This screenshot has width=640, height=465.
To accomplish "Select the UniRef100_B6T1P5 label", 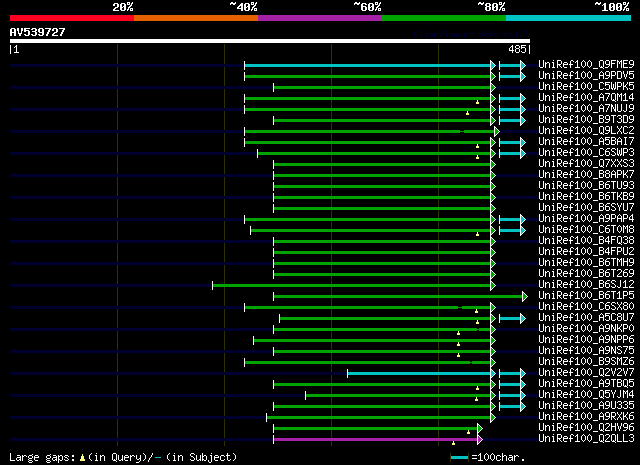I will coord(586,296).
